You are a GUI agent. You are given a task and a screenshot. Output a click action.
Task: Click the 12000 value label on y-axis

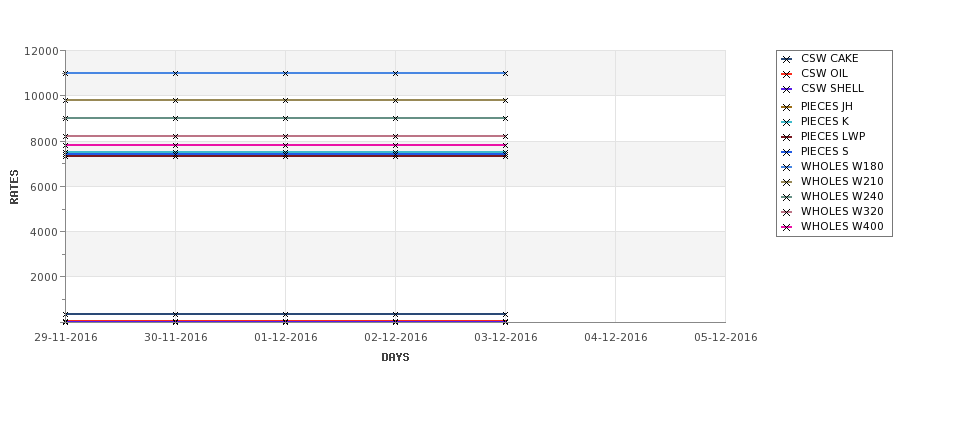(x=41, y=51)
